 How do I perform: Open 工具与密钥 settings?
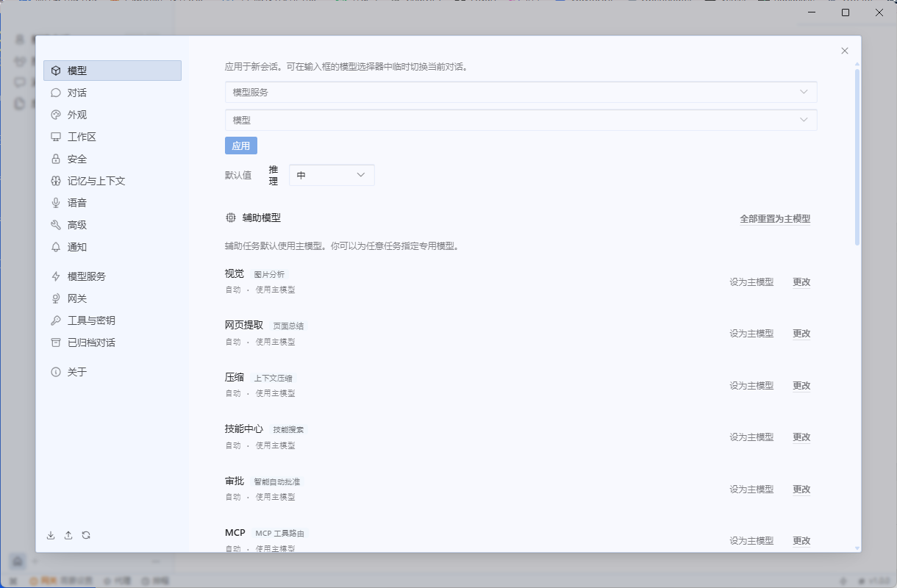(112, 320)
